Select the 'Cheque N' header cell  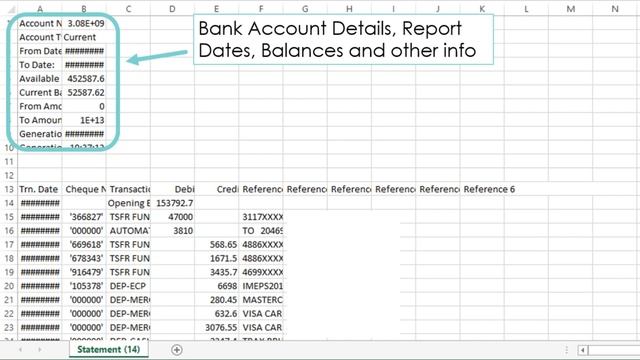84,189
